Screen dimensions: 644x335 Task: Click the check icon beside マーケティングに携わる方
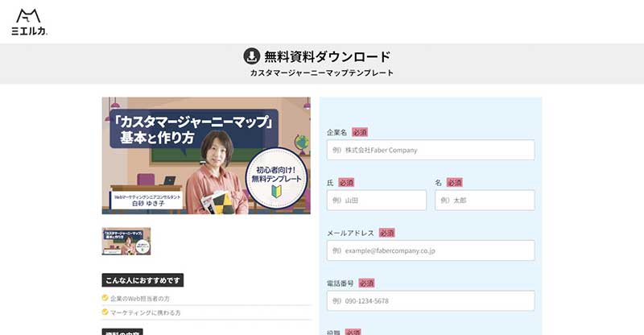click(x=105, y=312)
